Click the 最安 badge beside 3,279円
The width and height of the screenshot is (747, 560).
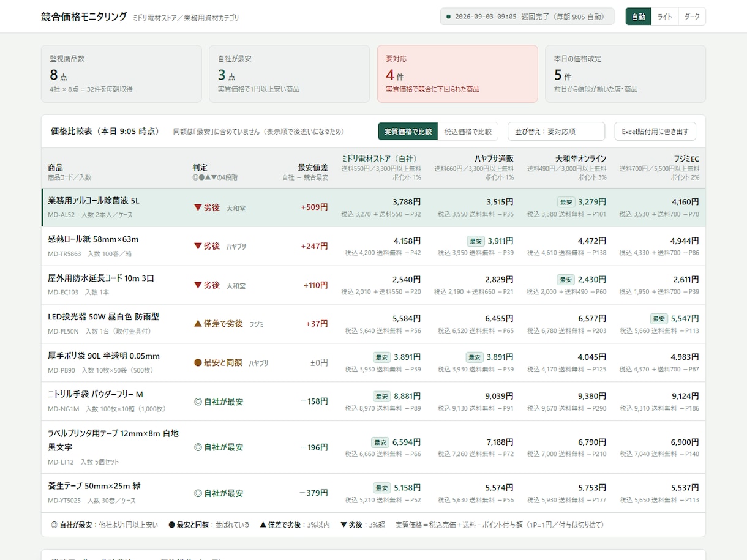coord(566,201)
